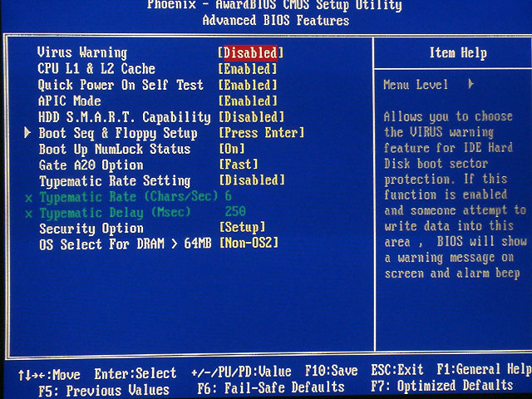This screenshot has height=399, width=532.
Task: Select the Boot Up NumLock Status label
Action: coord(115,150)
